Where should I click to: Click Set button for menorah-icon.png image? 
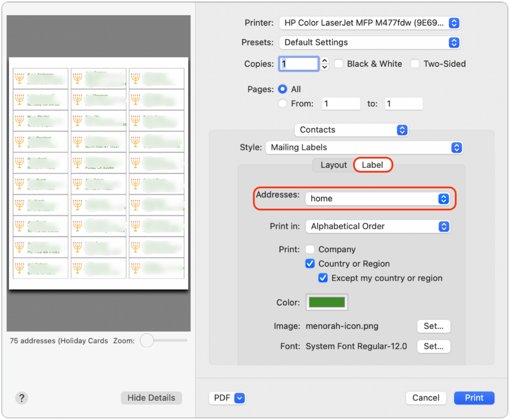434,326
